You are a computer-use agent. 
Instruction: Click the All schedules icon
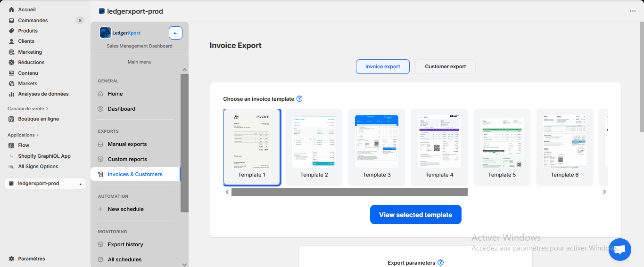click(x=100, y=259)
